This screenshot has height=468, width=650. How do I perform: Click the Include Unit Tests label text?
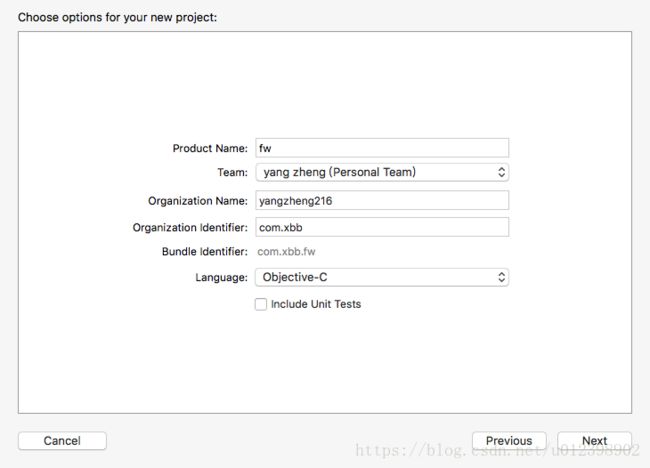click(x=316, y=304)
